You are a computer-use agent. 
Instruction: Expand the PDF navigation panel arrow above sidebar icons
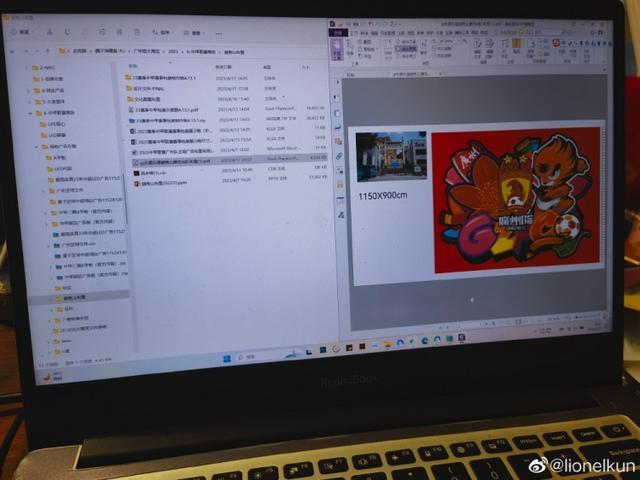(x=337, y=82)
